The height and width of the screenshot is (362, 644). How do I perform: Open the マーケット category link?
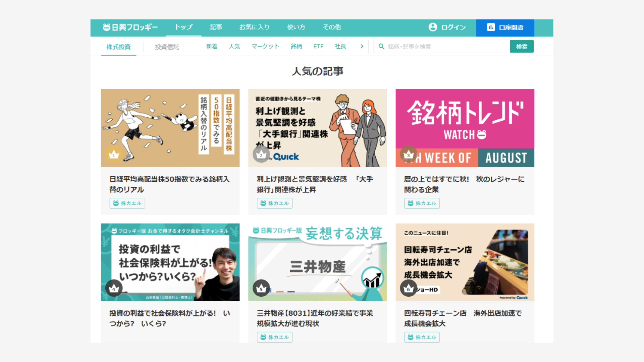tap(265, 47)
